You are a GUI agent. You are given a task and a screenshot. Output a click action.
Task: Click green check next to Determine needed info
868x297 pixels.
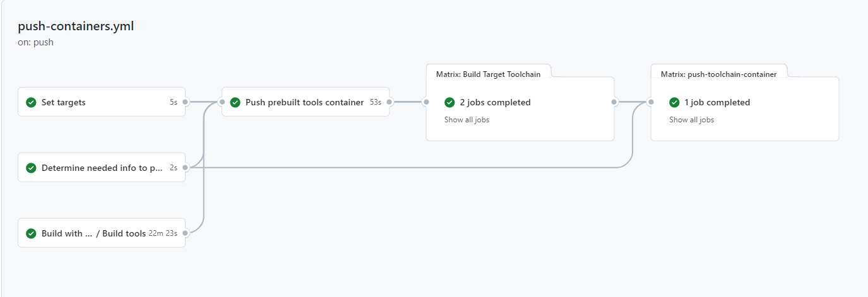tap(31, 168)
